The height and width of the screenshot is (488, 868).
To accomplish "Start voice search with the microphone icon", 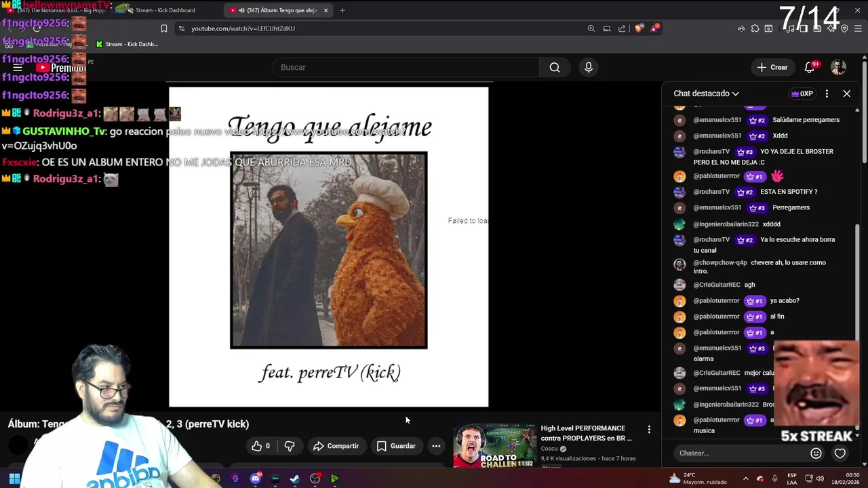I will click(589, 67).
